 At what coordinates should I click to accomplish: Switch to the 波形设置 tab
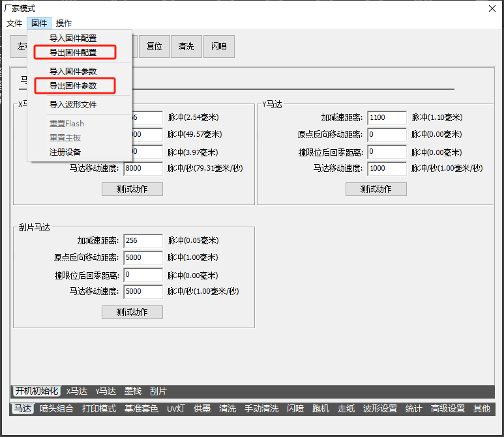(x=380, y=408)
